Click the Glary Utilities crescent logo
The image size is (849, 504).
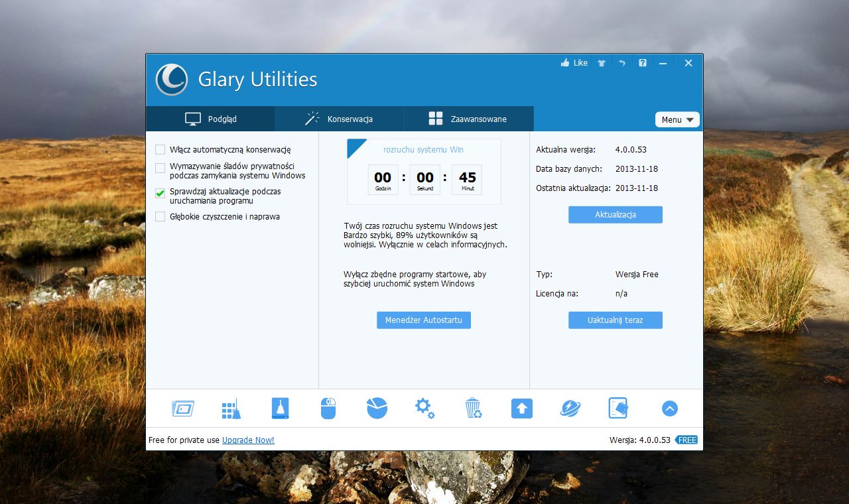pyautogui.click(x=172, y=80)
